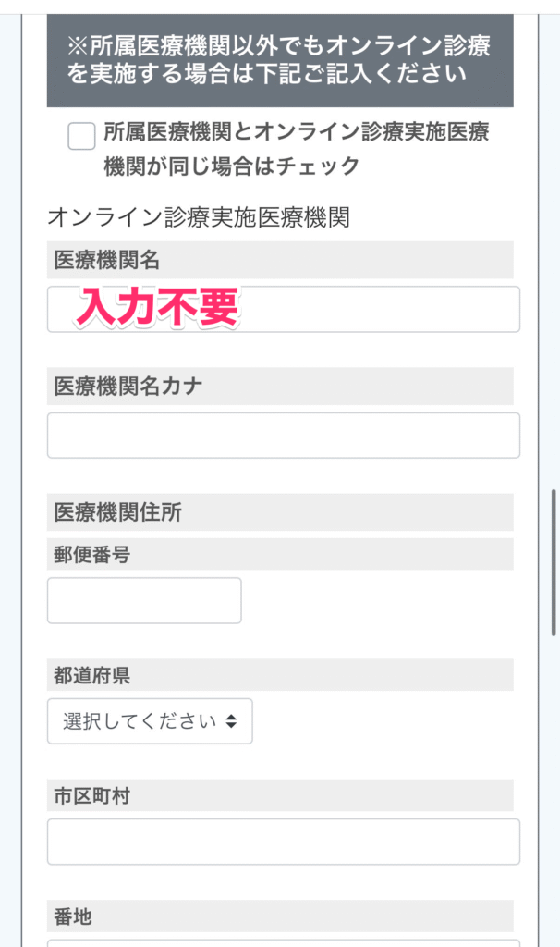Screen dimensions: 560x947
Task: Click the 所属医療機関とオンライン診療実施医療機関 checkbox label text
Action: click(x=296, y=149)
